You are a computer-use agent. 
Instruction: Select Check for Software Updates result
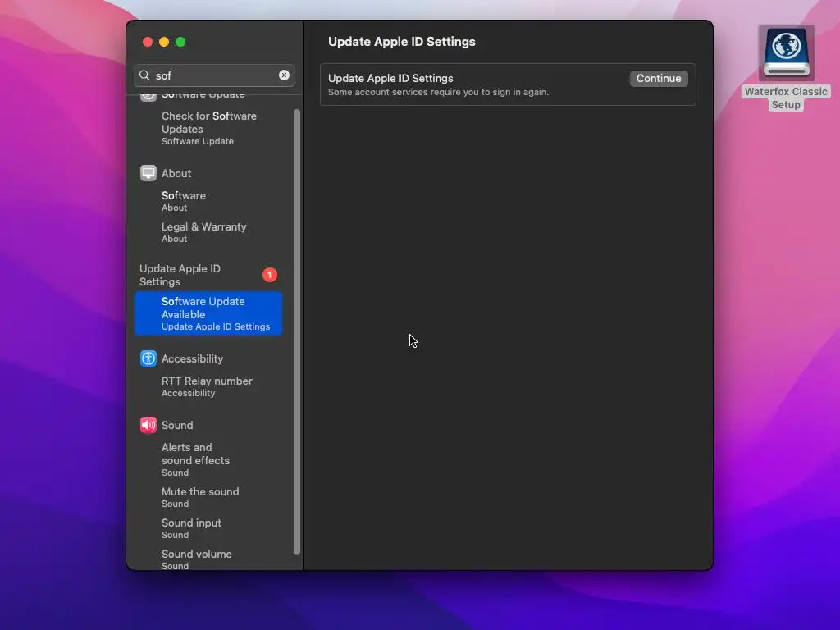(208, 128)
